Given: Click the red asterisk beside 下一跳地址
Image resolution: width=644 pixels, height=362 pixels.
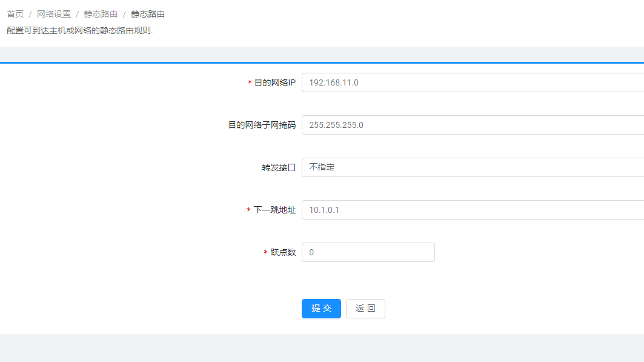Looking at the screenshot, I should pyautogui.click(x=248, y=210).
